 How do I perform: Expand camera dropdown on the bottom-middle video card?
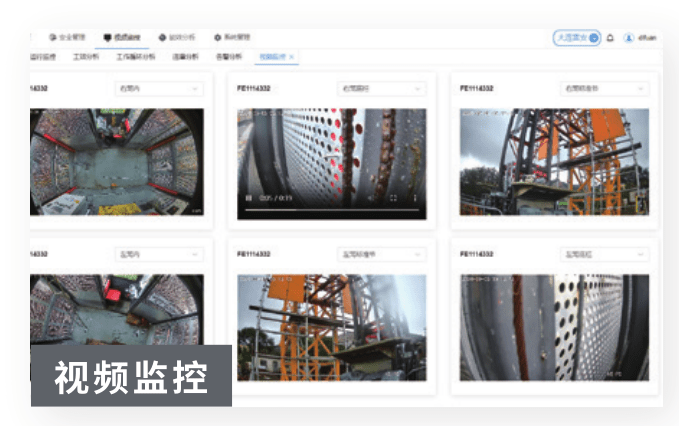381,255
